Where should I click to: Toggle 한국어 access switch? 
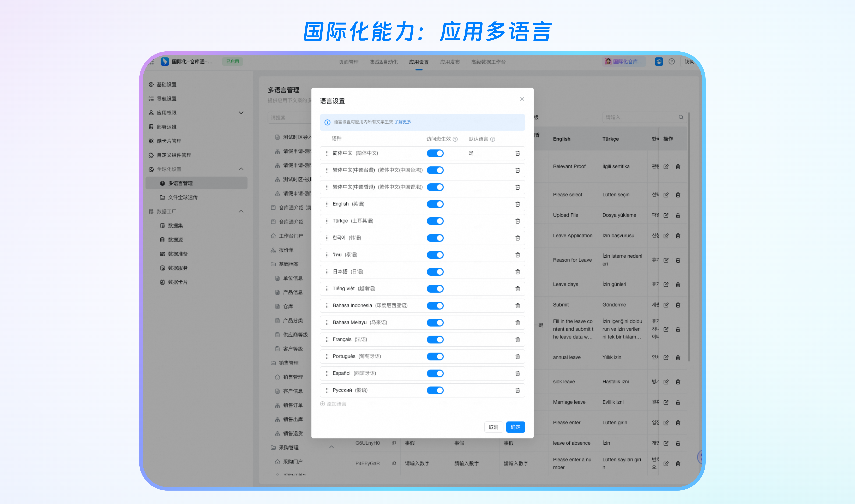point(435,238)
